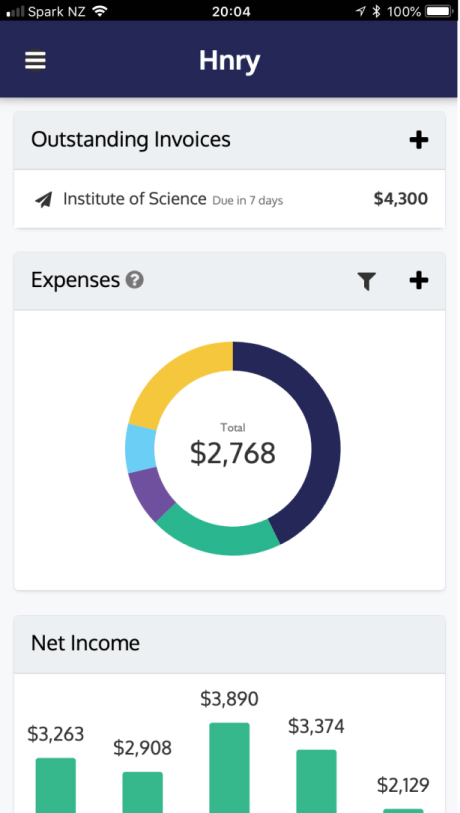Open the hamburger menu

(35, 61)
